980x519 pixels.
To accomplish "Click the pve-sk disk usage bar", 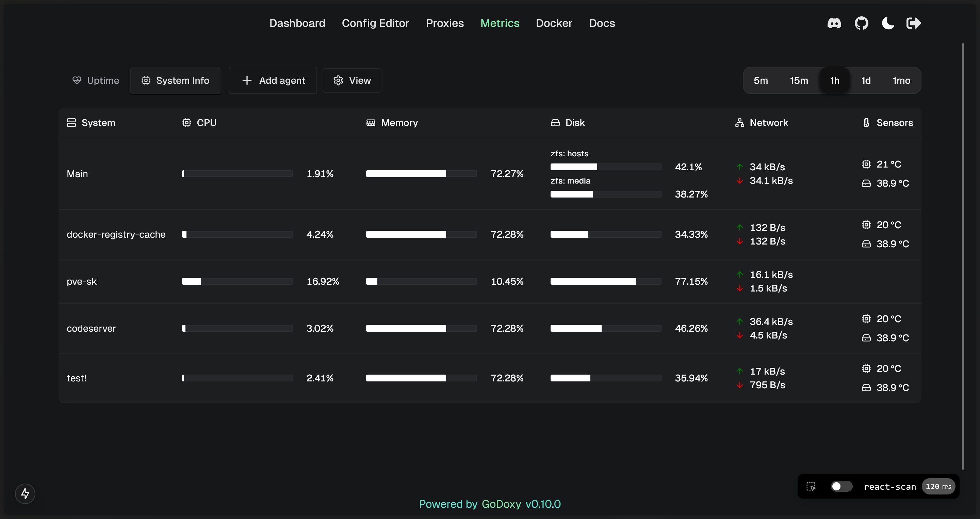I will [x=605, y=281].
